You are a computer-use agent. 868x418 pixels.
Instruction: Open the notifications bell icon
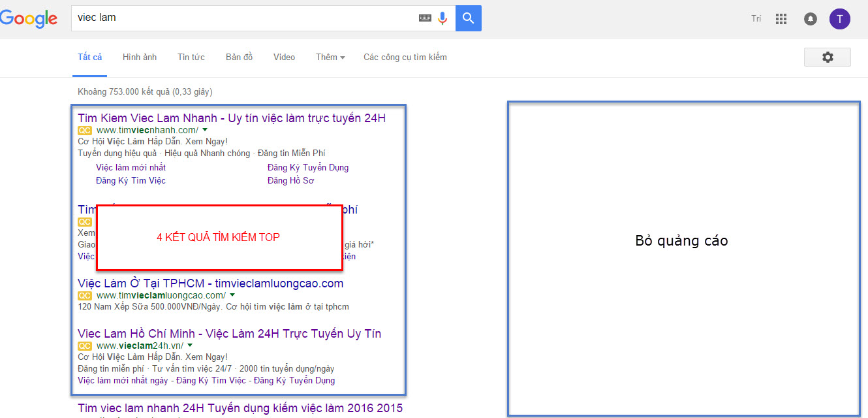coord(810,19)
